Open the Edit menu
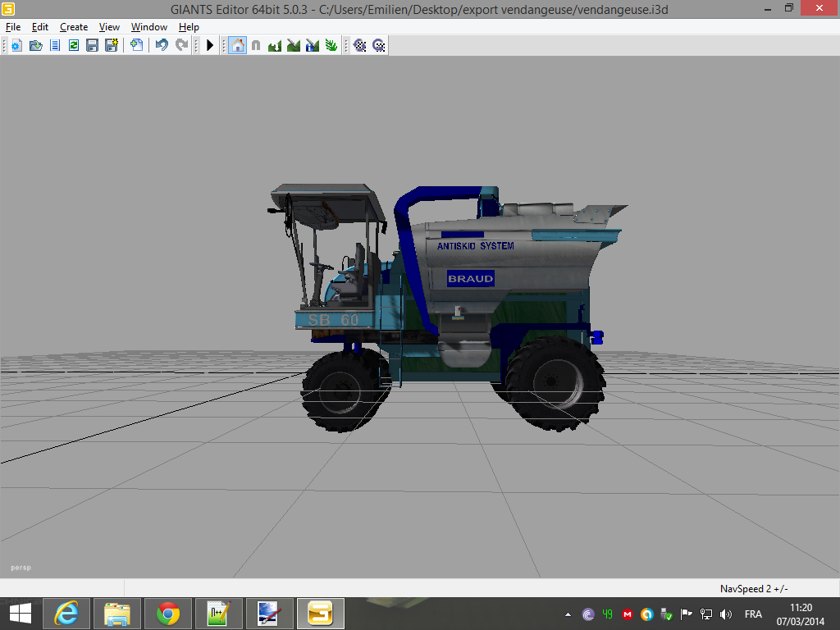Image resolution: width=840 pixels, height=630 pixels. [x=39, y=27]
